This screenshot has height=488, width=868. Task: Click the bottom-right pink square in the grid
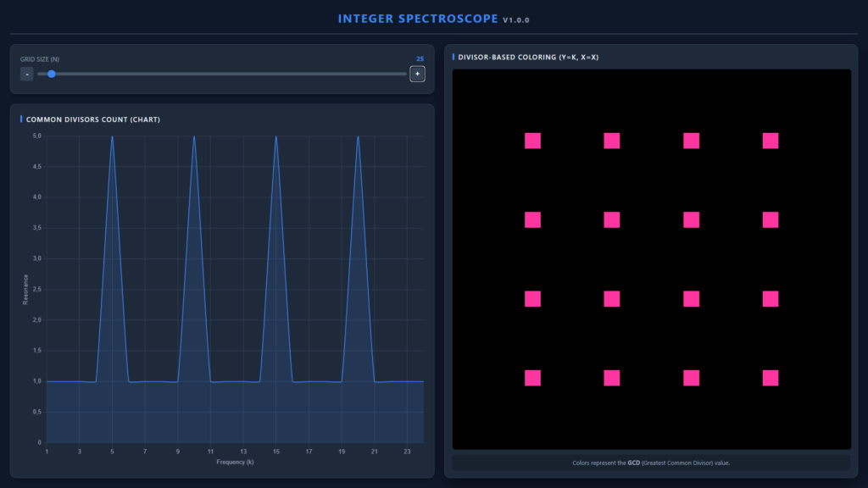[x=770, y=378]
